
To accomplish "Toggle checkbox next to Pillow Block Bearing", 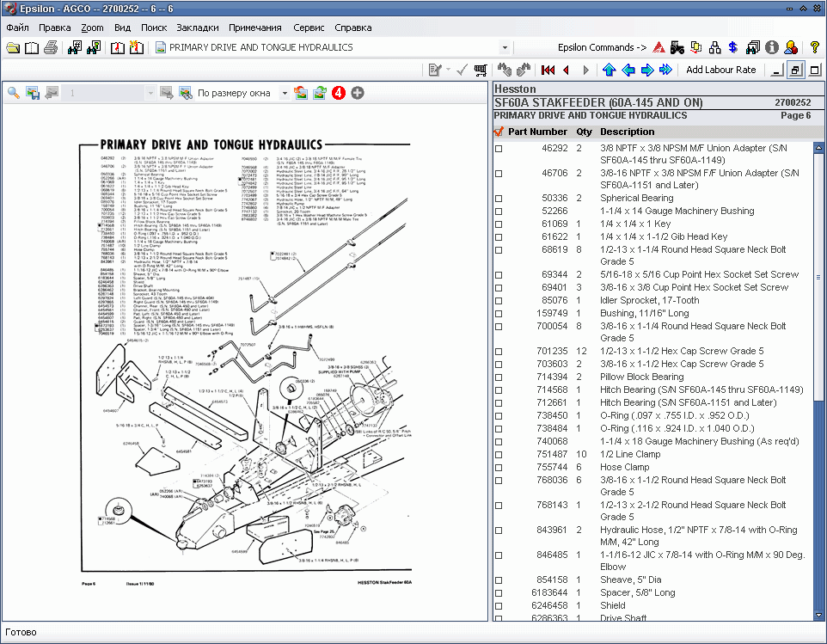I will click(x=499, y=377).
